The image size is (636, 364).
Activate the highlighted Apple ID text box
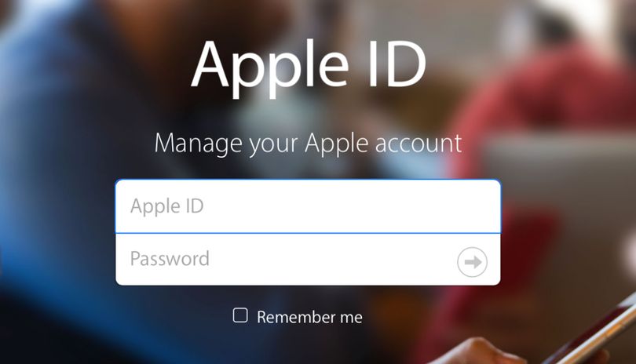pos(308,206)
